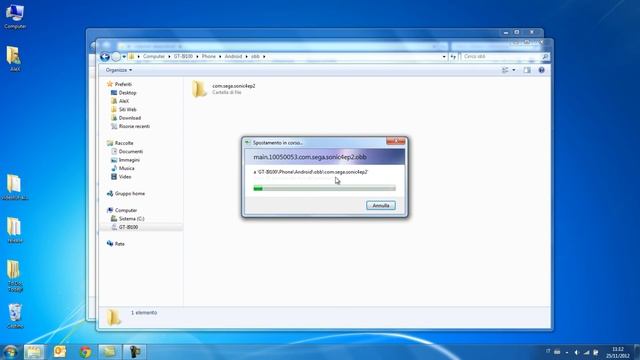This screenshot has height=360, width=640.
Task: Click the destination path text in dialog
Action: click(x=311, y=172)
